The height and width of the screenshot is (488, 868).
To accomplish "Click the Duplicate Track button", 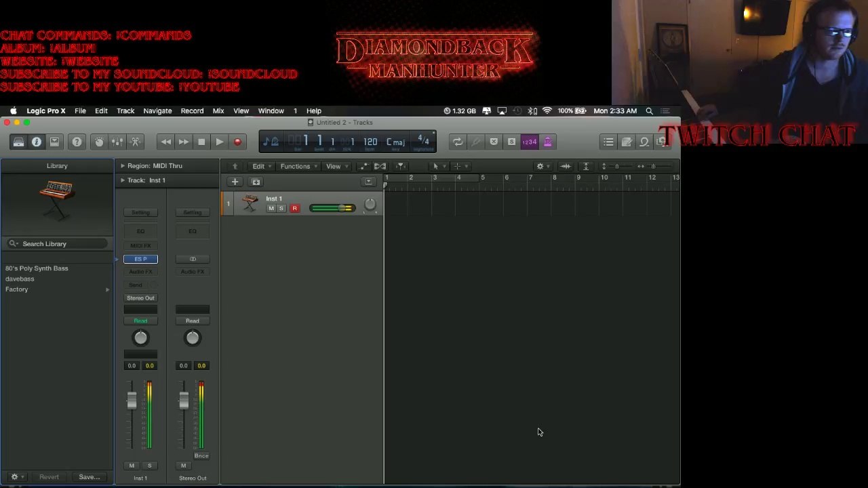I will [256, 182].
